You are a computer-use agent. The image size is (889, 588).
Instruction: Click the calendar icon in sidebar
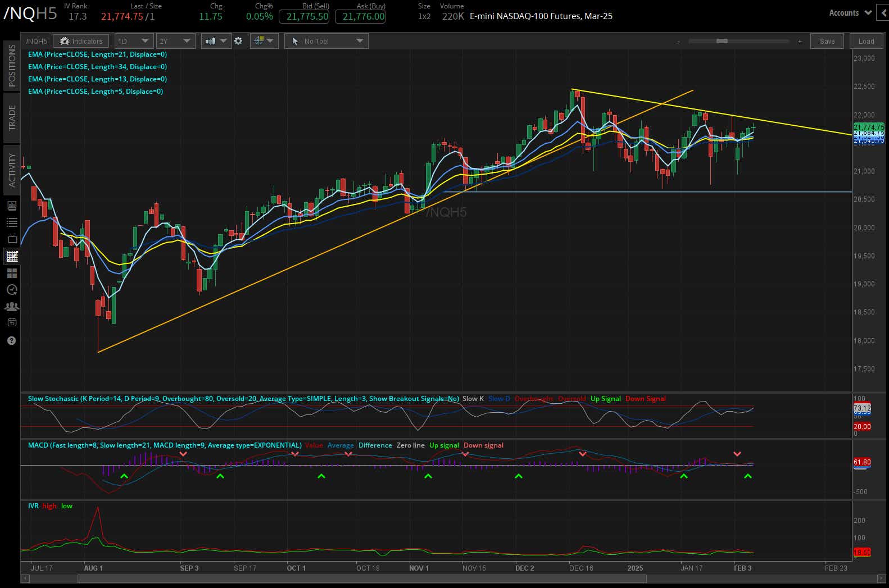coord(11,323)
